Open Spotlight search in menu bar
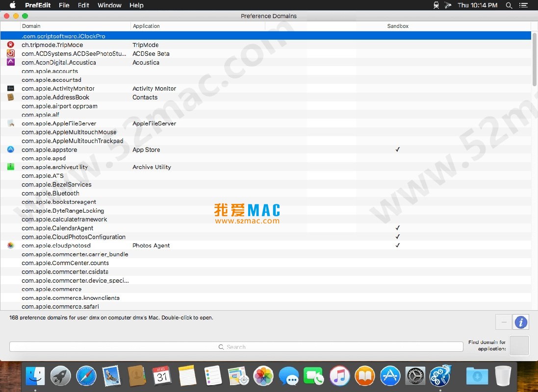Viewport: 538px width, 392px height. click(x=509, y=5)
